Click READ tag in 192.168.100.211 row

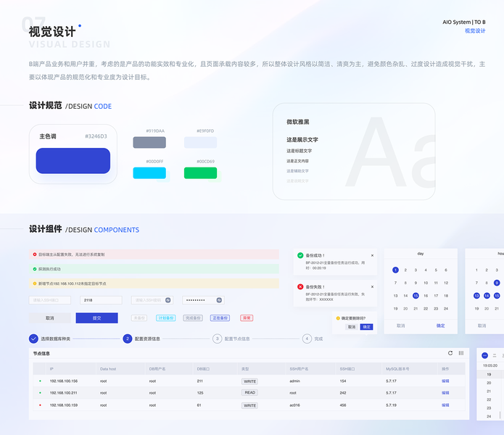tap(249, 393)
